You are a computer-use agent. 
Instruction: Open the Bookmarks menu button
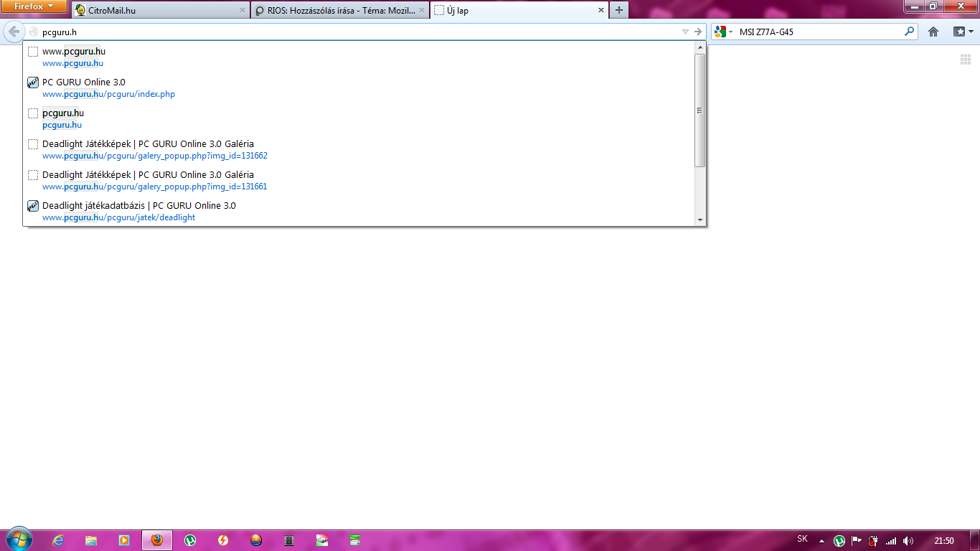coord(963,32)
